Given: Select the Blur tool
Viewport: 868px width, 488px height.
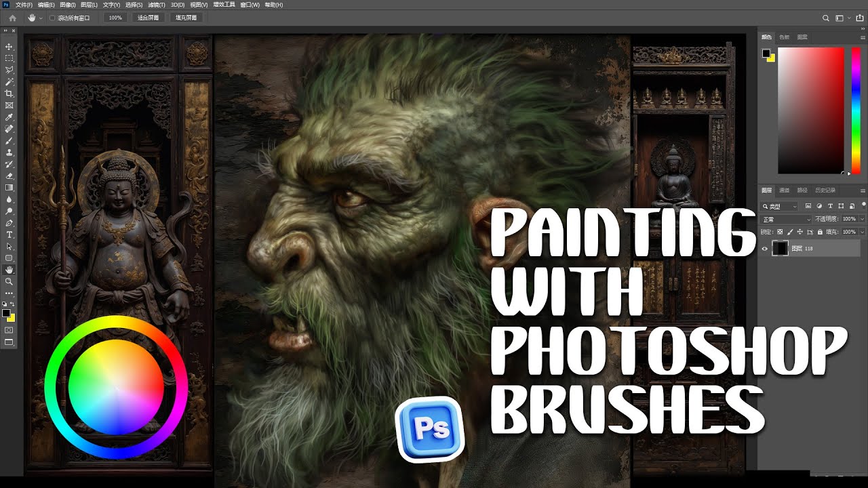Looking at the screenshot, I should 9,199.
